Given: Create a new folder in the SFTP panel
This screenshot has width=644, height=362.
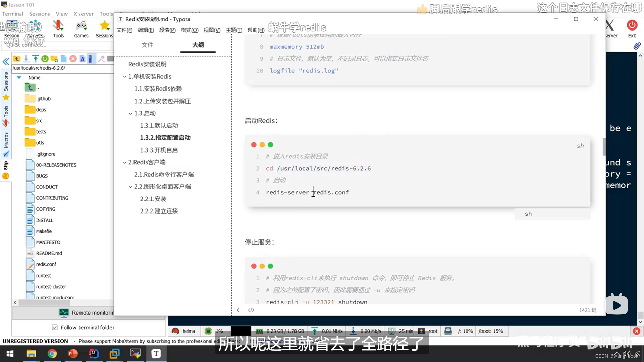Looking at the screenshot, I should (x=54, y=59).
